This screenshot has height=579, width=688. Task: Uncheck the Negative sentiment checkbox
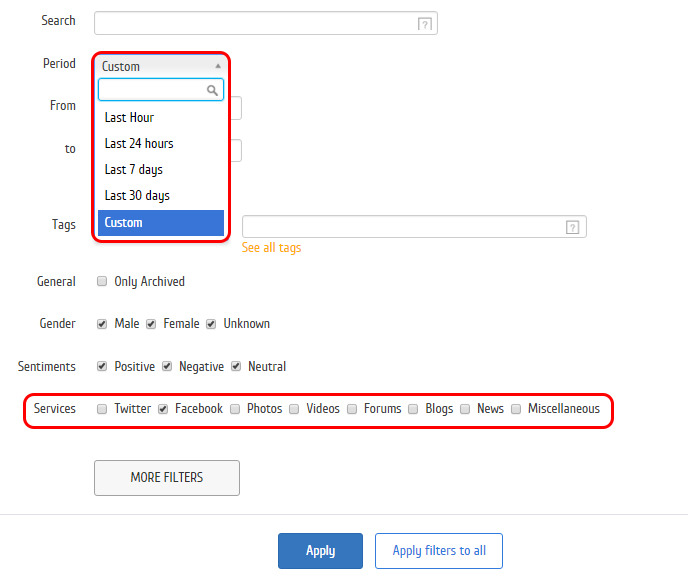click(x=167, y=367)
